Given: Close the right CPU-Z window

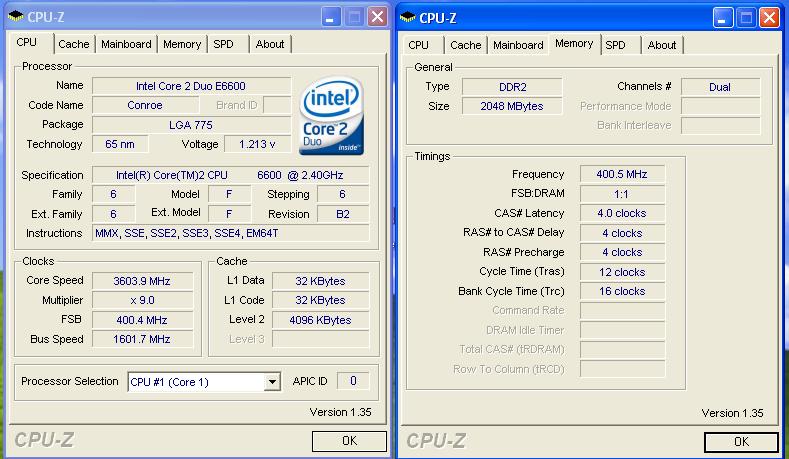Looking at the screenshot, I should 769,18.
